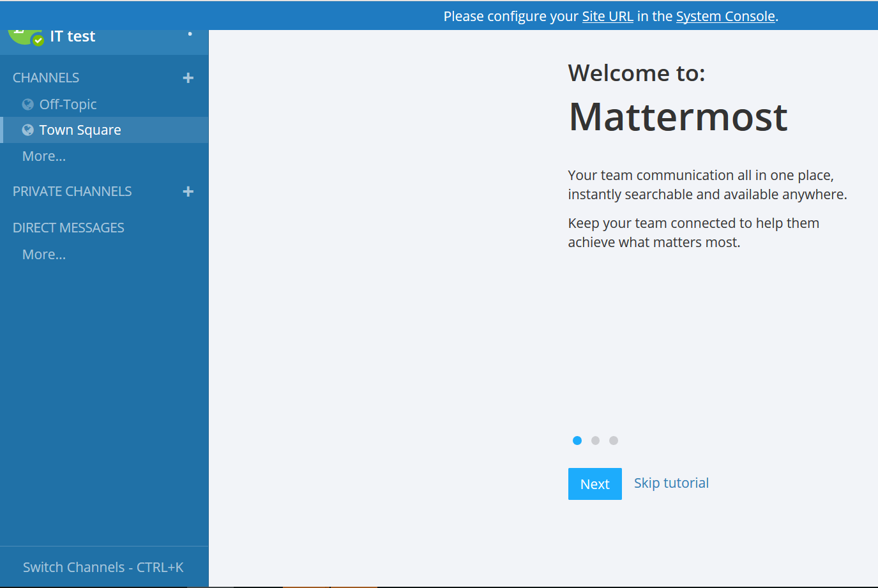This screenshot has height=588, width=878.
Task: Click the globe icon beside Town Square
Action: 28,130
